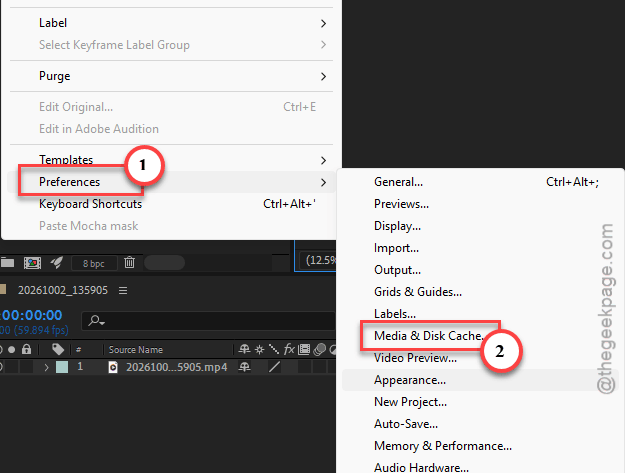This screenshot has height=473, width=625.
Task: Select the 2026100...5905.mp4 layer name
Action: tap(177, 367)
